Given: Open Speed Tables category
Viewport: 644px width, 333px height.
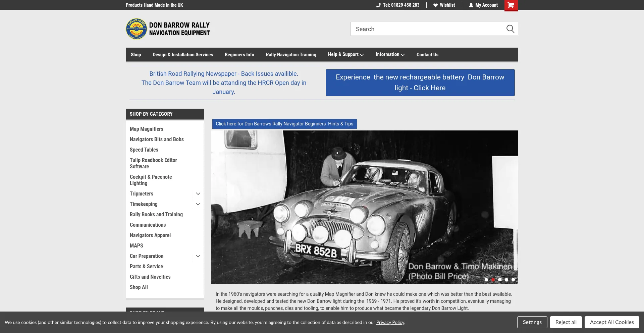Looking at the screenshot, I should 144,150.
